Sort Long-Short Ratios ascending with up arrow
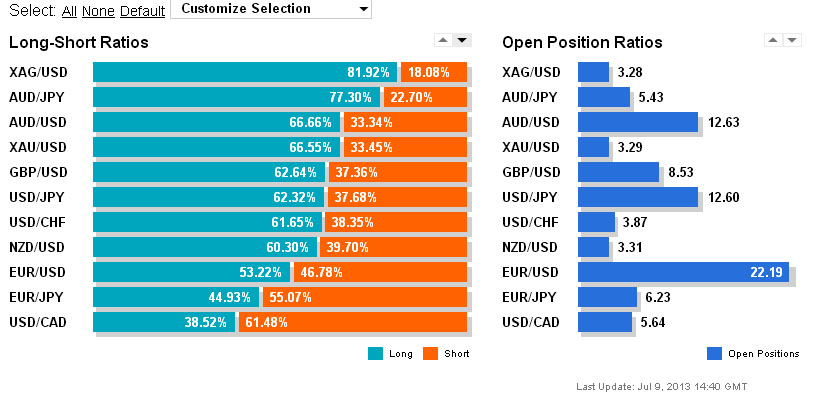The width and height of the screenshot is (814, 408). click(443, 40)
